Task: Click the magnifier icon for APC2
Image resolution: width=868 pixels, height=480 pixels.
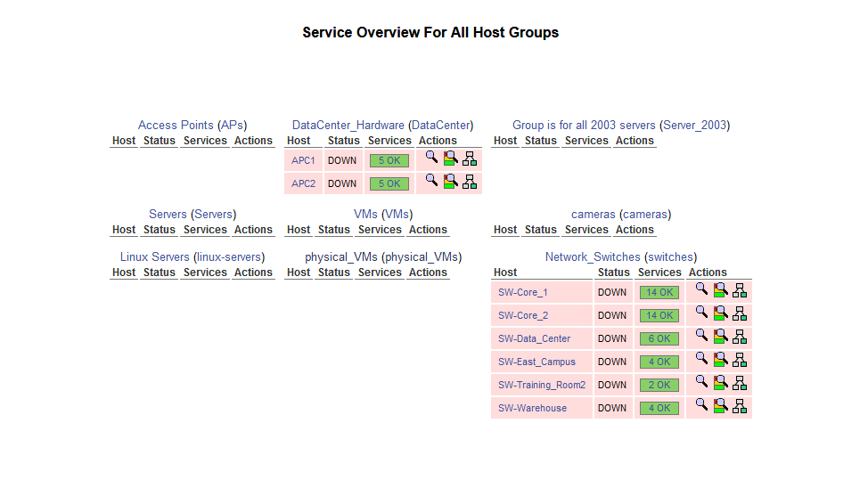Action: pos(431,180)
